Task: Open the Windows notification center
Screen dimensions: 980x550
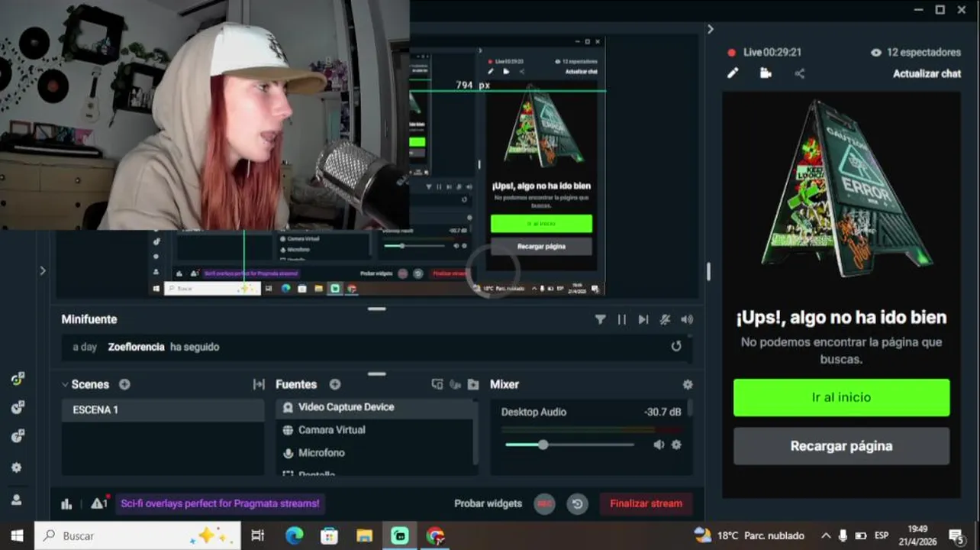Action: coord(957,535)
